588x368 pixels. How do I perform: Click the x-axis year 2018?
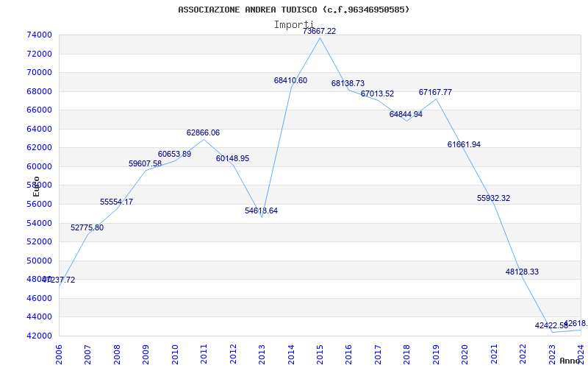407,354
